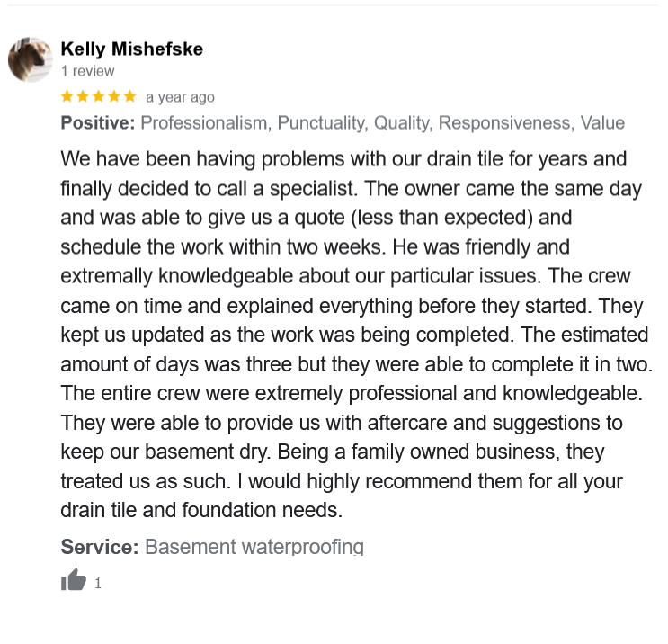
Task: Click the first gold rating star
Action: [x=67, y=95]
